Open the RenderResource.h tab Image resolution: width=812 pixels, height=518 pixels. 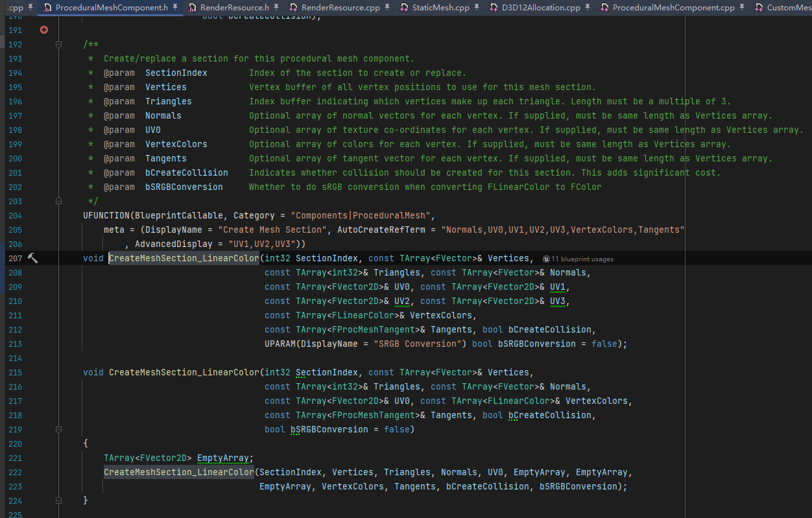coord(234,8)
